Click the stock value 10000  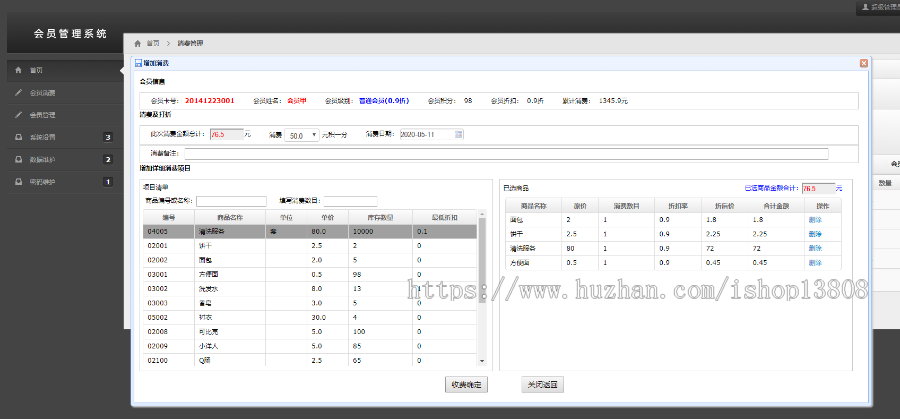coord(364,232)
